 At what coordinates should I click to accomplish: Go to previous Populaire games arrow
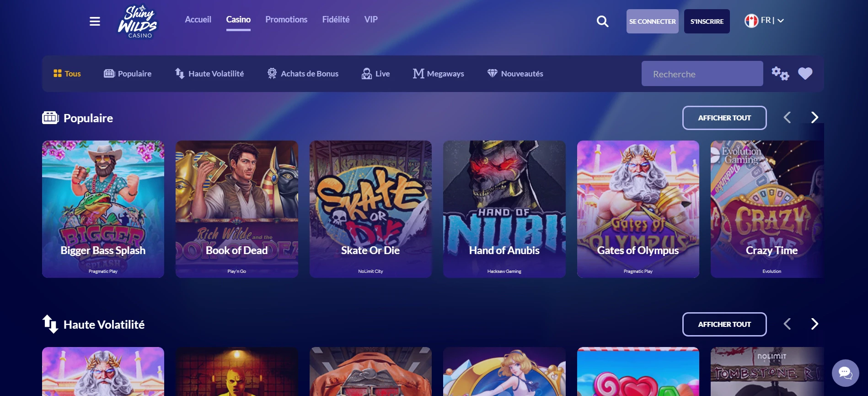click(787, 118)
